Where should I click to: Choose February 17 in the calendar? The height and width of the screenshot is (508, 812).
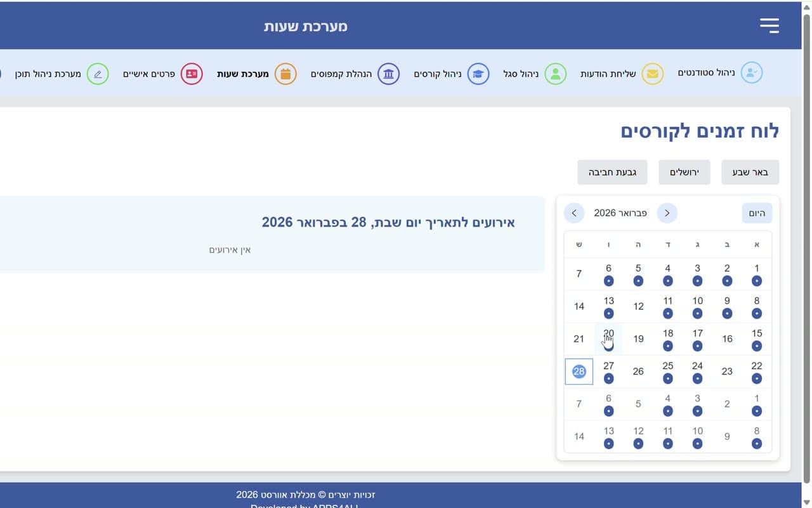coord(698,339)
